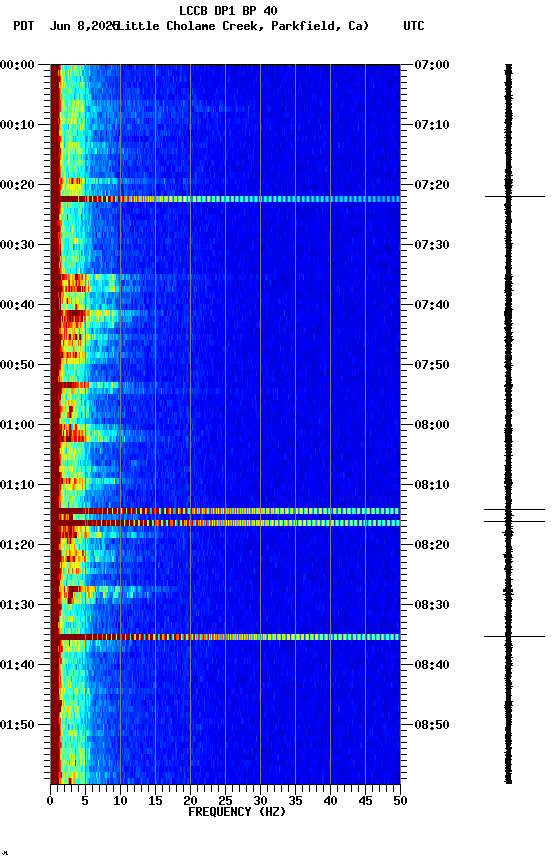Click the broadband event band near 08:35 UTC
This screenshot has height=864, width=552.
click(x=225, y=637)
